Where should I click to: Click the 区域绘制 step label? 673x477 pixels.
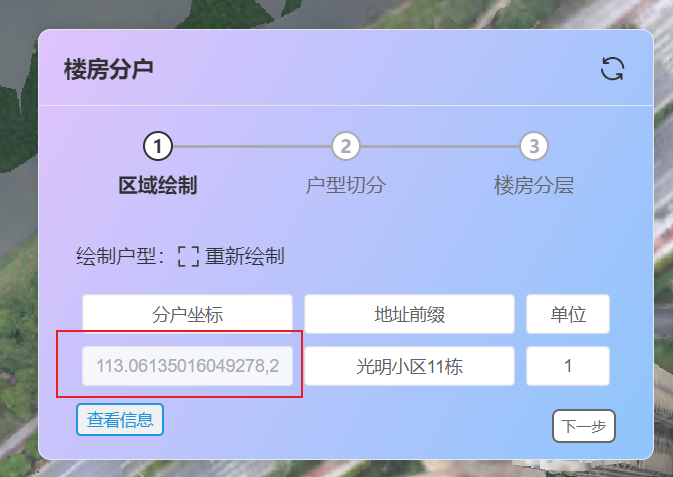click(158, 185)
